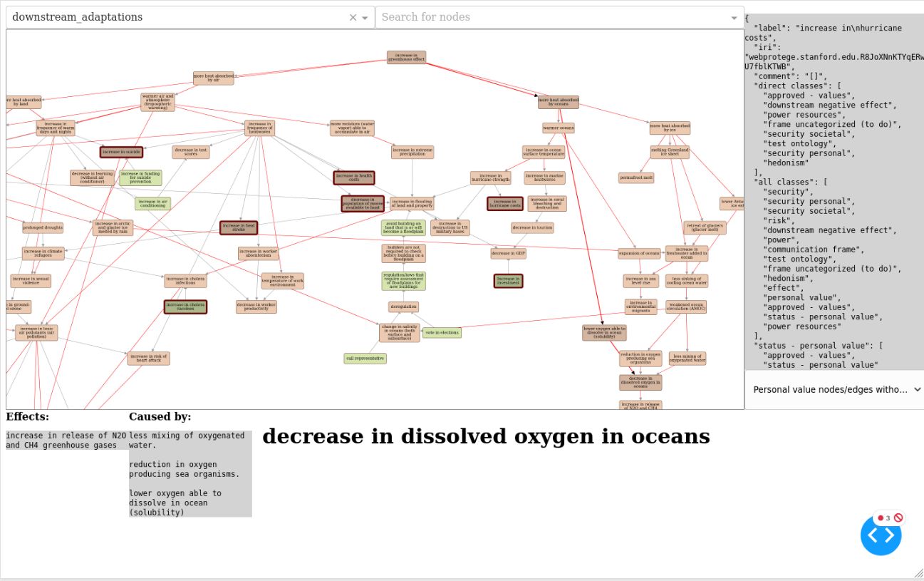Select the 'increase in hurricane costs' node
The height and width of the screenshot is (581, 924).
pyautogui.click(x=504, y=204)
